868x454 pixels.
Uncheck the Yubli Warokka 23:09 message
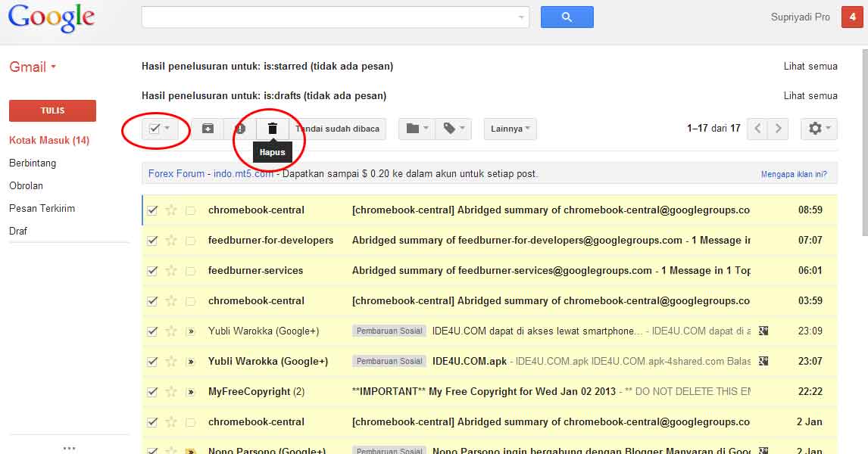click(x=152, y=331)
